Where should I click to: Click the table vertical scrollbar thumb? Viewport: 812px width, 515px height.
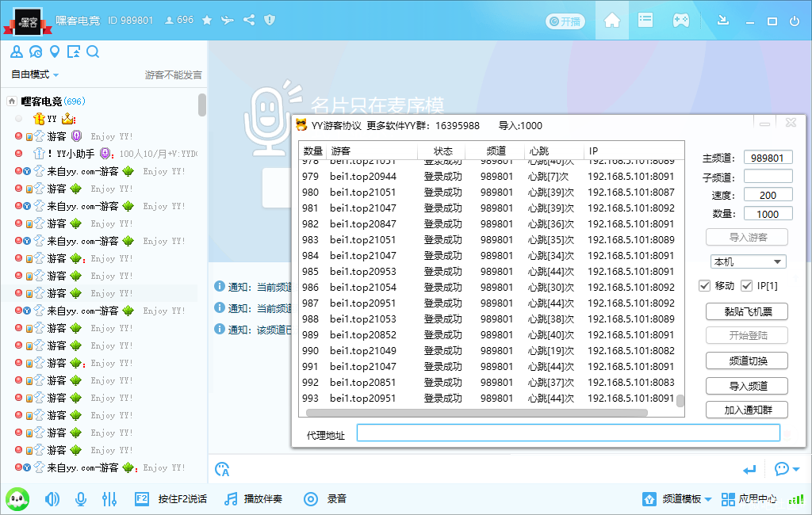click(680, 401)
